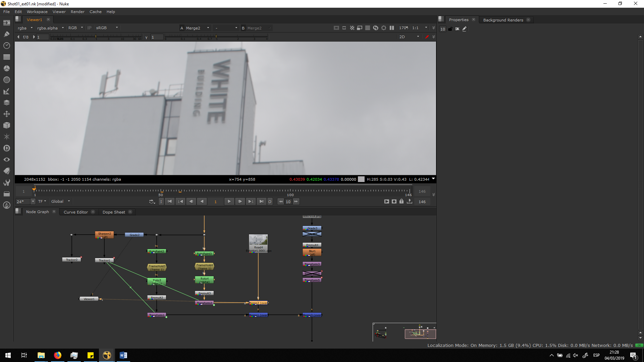Open the Transform nodes menu icon
The height and width of the screenshot is (362, 644).
coord(6,114)
